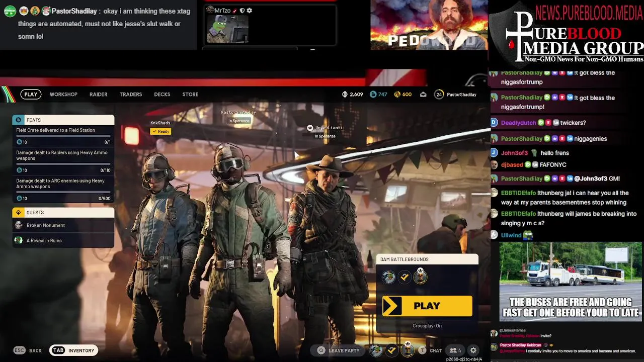
Task: Switch to the RAIDER tab
Action: tap(98, 95)
